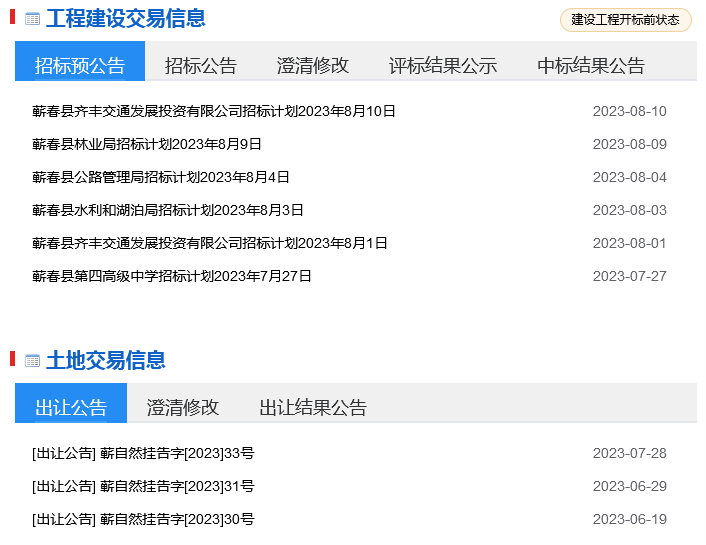Click the table icon beside 工程建设交易信息

[32, 19]
